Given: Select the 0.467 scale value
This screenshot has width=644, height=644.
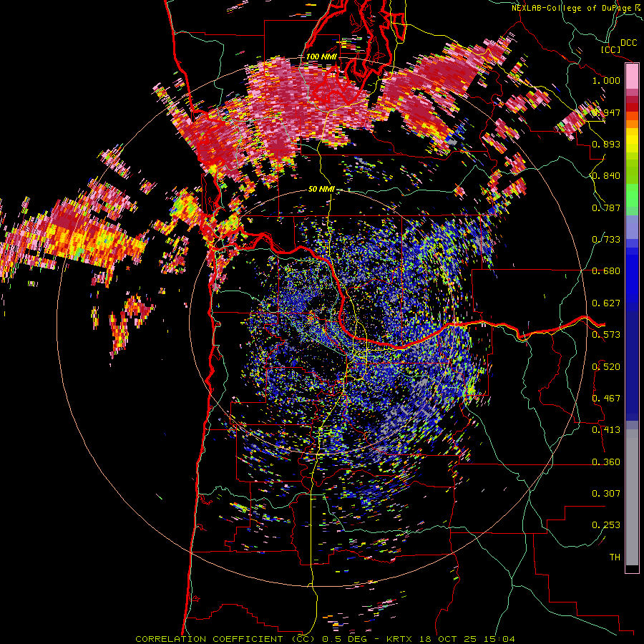Looking at the screenshot, I should click(x=606, y=399).
